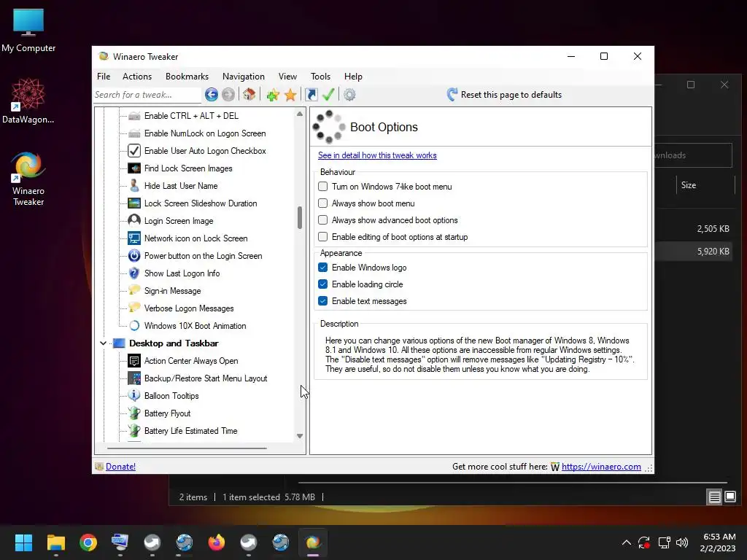The width and height of the screenshot is (747, 560).
Task: Click the tree scrollbar down arrow
Action: (x=300, y=436)
